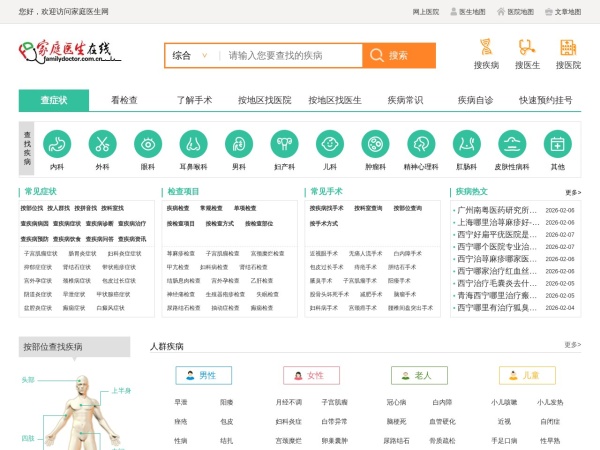This screenshot has height=450, width=600.
Task: Click the disease search input field
Action: click(290, 56)
